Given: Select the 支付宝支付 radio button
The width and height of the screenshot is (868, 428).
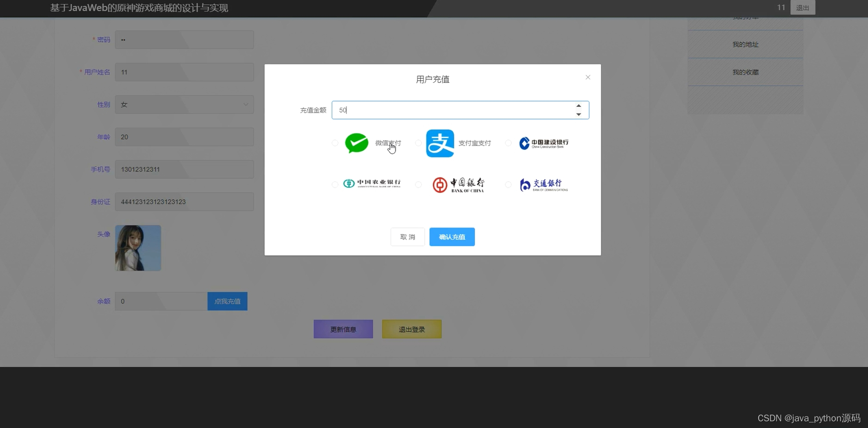Looking at the screenshot, I should tap(418, 143).
